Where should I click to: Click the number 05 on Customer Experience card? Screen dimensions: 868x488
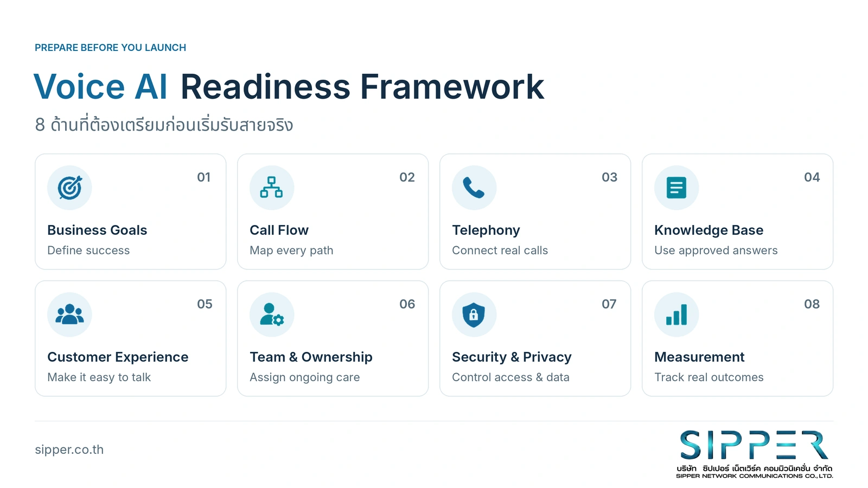pos(205,304)
